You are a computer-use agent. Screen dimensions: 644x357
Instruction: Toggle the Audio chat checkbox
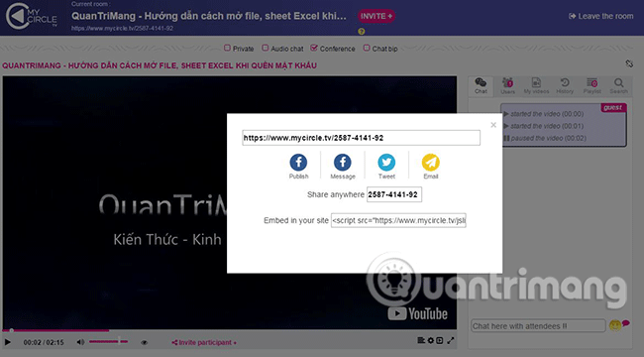point(265,49)
